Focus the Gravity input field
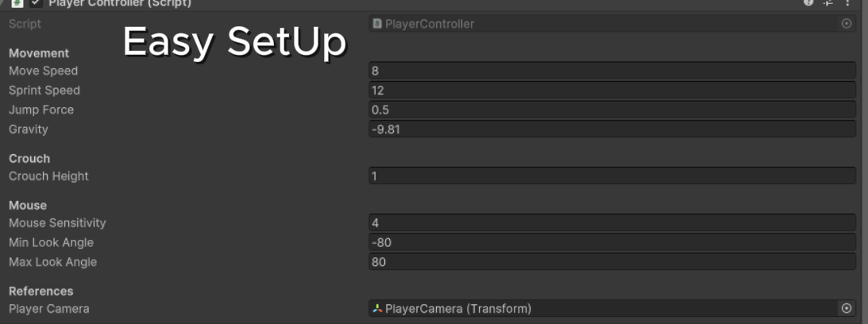 [611, 129]
